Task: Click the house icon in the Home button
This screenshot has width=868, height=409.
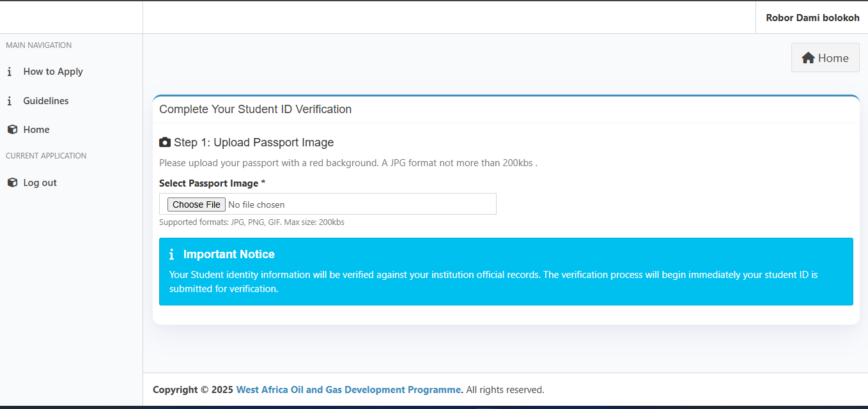Action: (808, 58)
